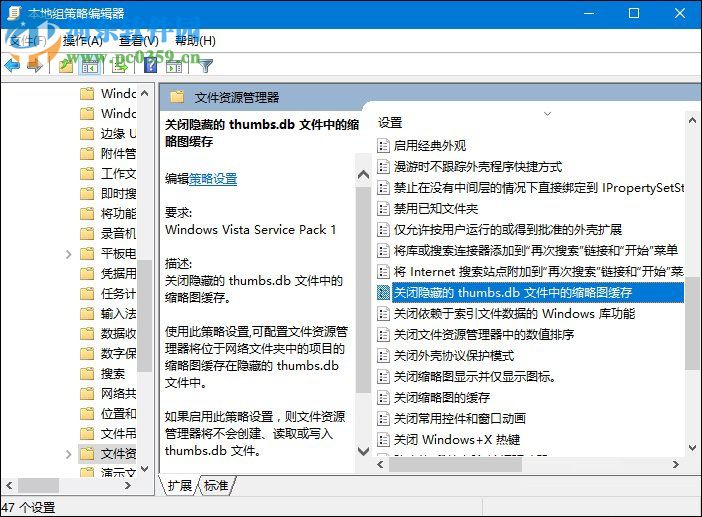Click the Export list toolbar icon
The height and width of the screenshot is (517, 702).
[119, 67]
